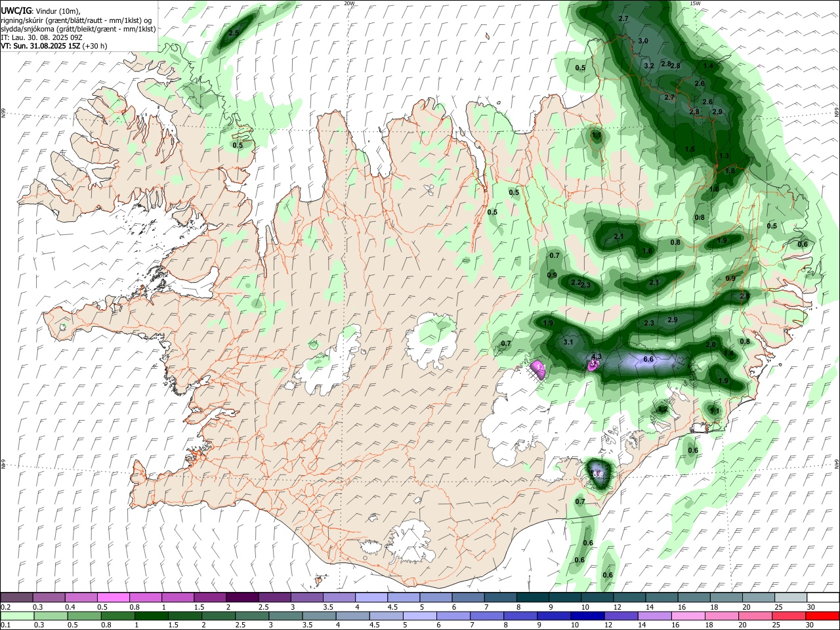
Task: Click the 2.2 precipitation value on the map
Action: (x=576, y=282)
